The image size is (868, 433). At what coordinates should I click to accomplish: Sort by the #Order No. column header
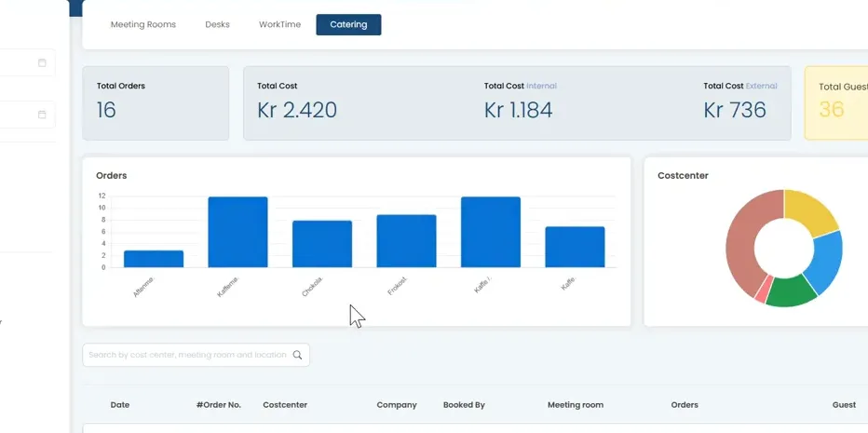219,405
